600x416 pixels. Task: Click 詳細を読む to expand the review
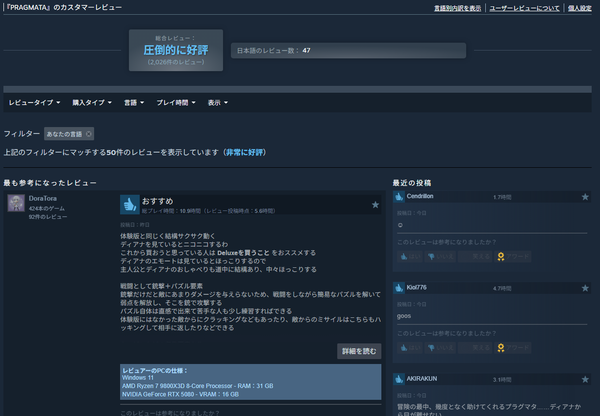click(x=359, y=351)
